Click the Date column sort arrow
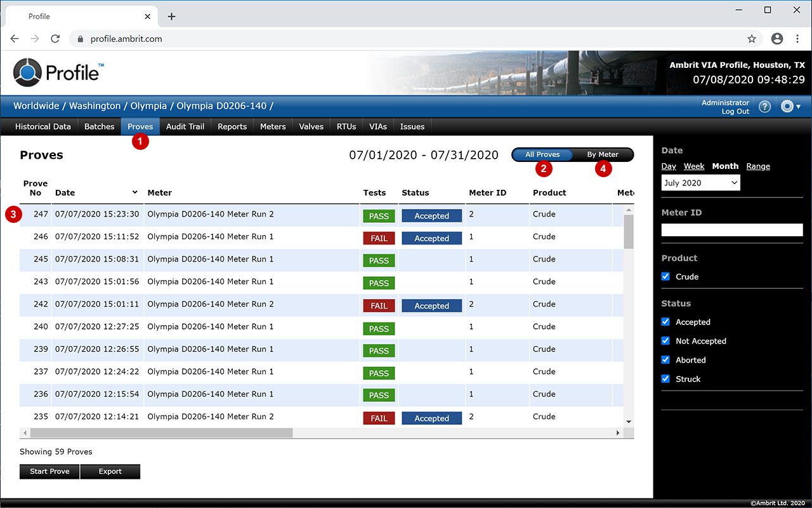812x508 pixels. pyautogui.click(x=134, y=192)
